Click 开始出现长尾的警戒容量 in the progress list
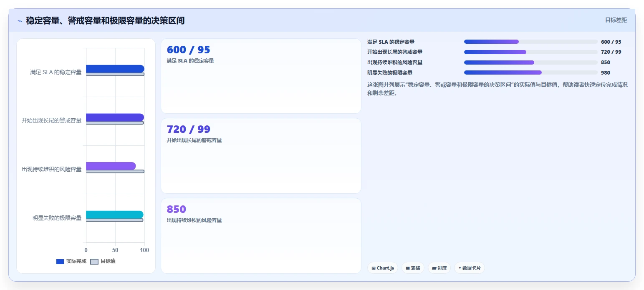Image resolution: width=644 pixels, height=290 pixels. click(395, 52)
